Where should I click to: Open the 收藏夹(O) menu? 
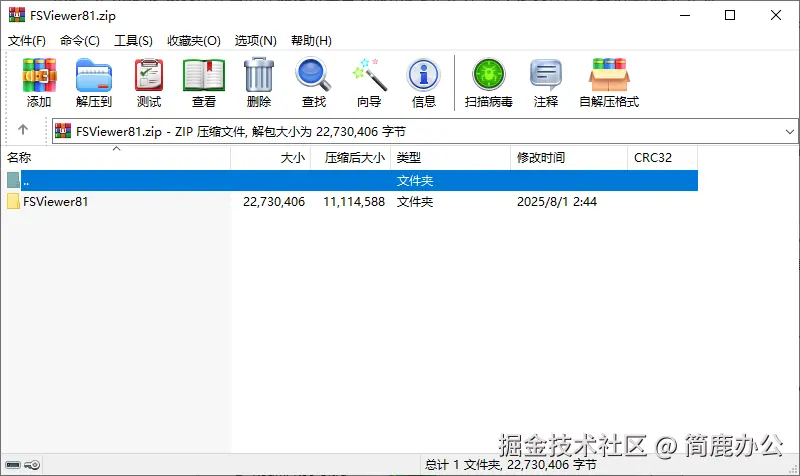point(194,40)
